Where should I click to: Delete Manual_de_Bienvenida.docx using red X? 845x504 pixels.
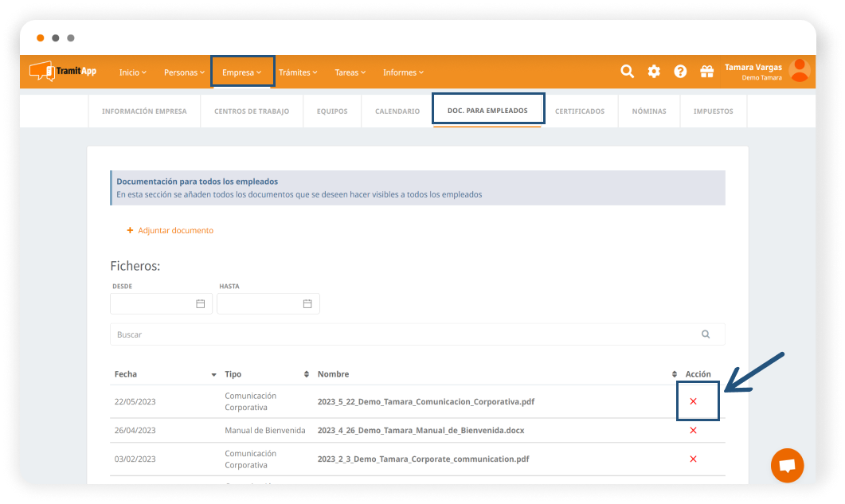click(x=693, y=430)
